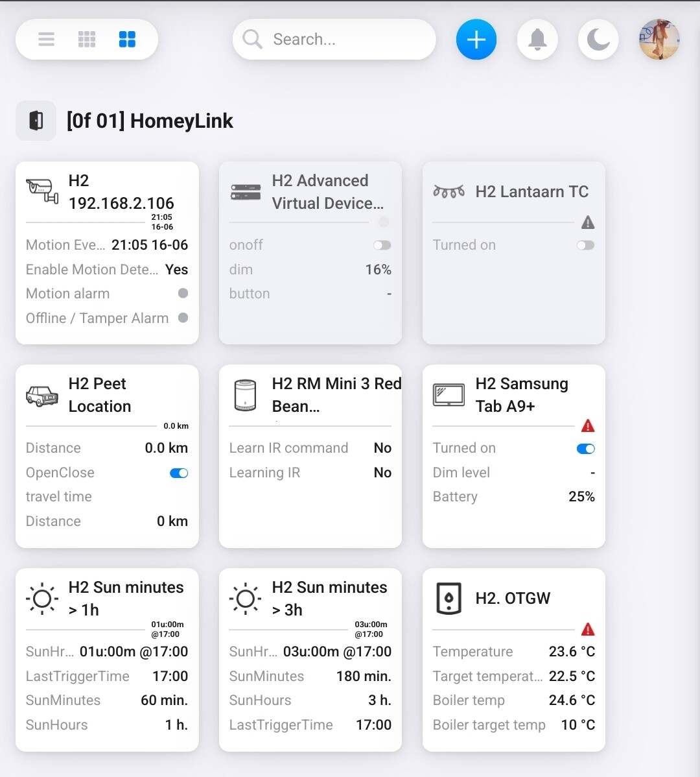Click the Learn IR command row
The height and width of the screenshot is (777, 700).
[310, 448]
